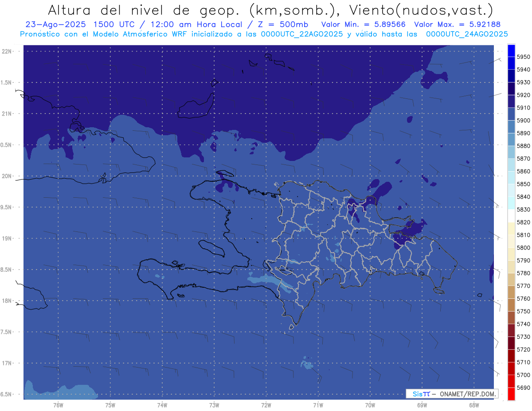This screenshot has width=532, height=411.
Task: Click the '5940' colorbar value
Action: click(x=524, y=70)
